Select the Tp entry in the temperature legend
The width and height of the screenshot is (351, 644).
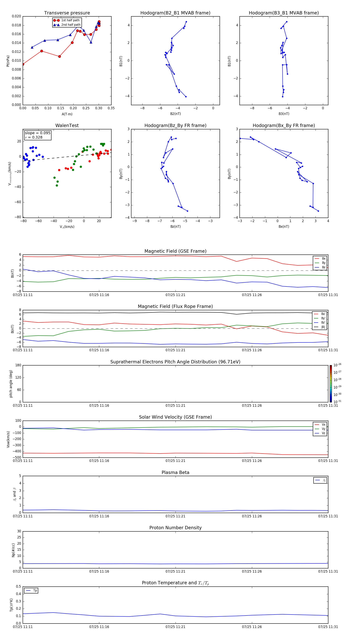point(31,591)
